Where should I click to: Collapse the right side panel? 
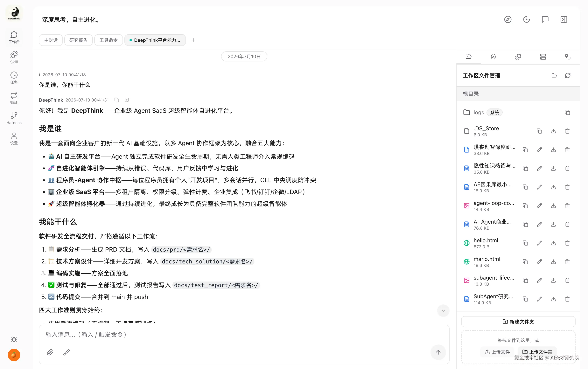pos(564,19)
